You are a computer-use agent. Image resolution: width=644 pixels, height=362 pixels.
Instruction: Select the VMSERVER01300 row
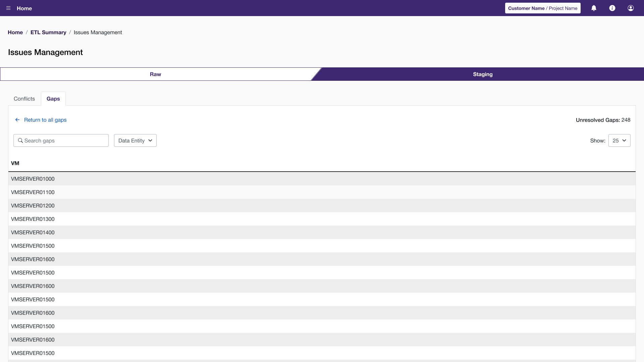click(33, 219)
